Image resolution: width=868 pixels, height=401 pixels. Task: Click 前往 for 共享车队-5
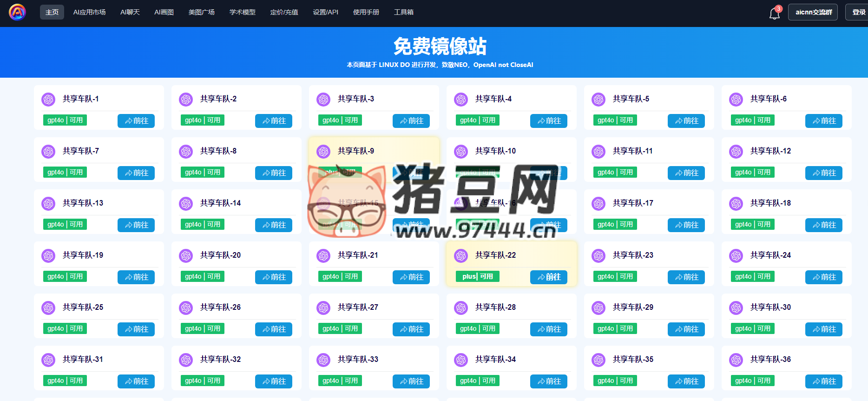[686, 121]
